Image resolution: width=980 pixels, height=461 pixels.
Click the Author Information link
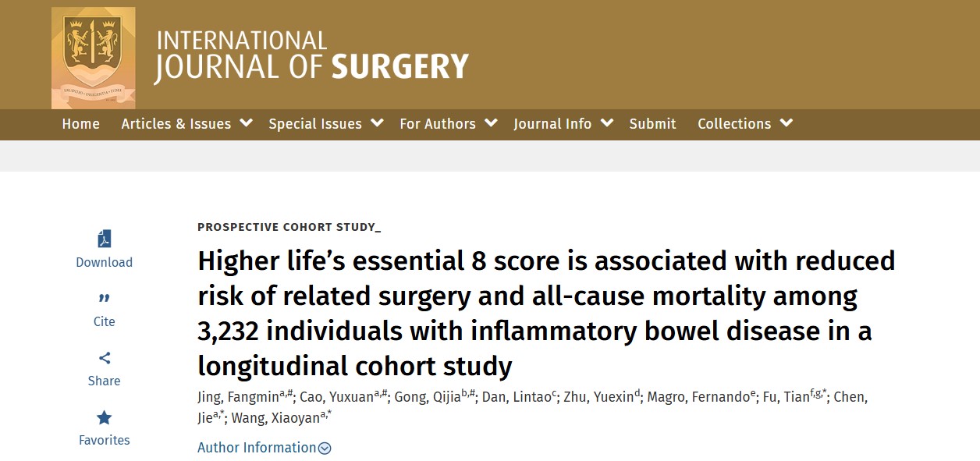tap(257, 448)
